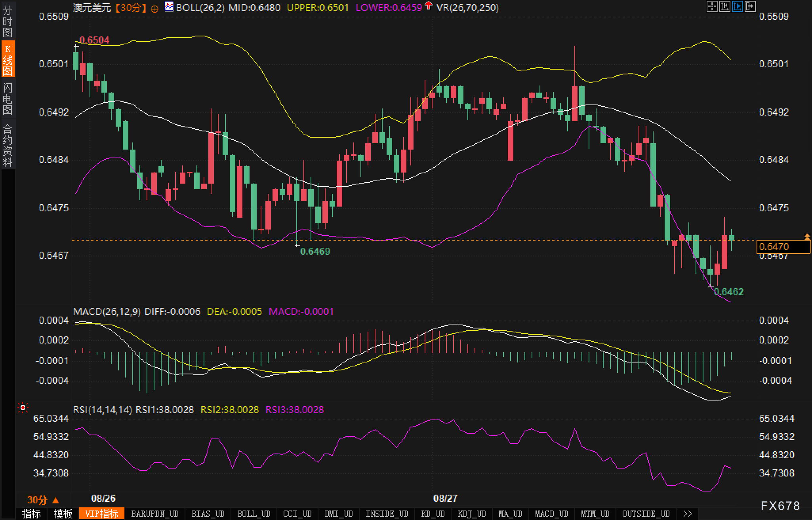
Task: Click the crosshair cursor icon at top right
Action: pos(712,6)
